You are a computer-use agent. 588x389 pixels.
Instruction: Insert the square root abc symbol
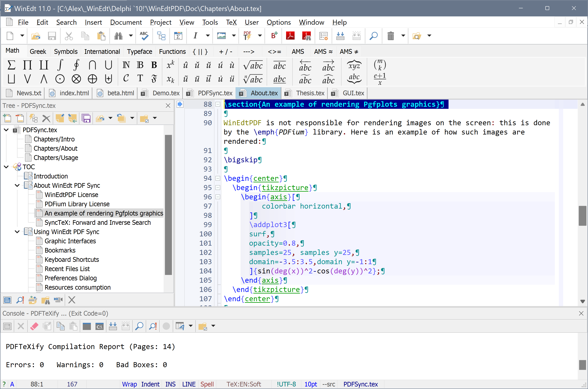pos(253,65)
